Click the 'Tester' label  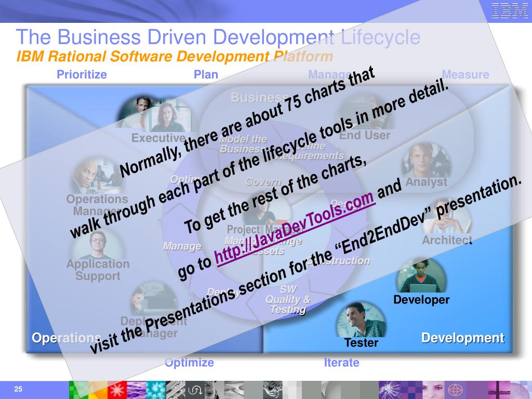[361, 343]
